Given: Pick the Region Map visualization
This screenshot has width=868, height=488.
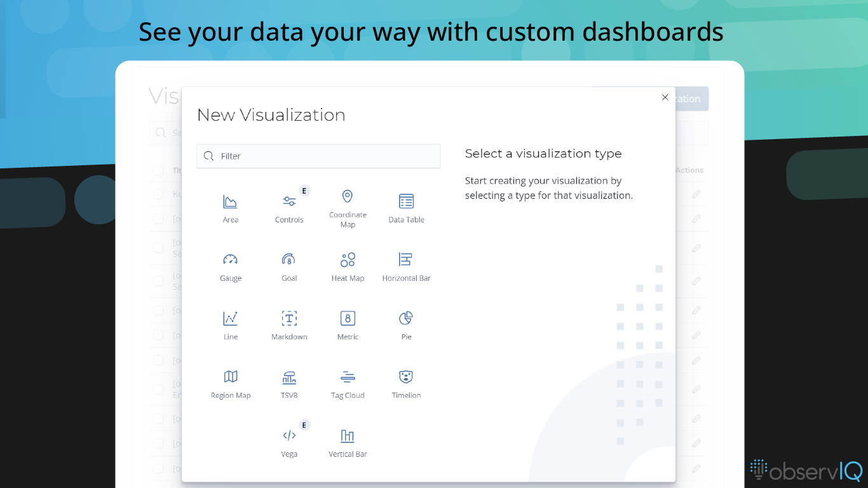Looking at the screenshot, I should (230, 383).
